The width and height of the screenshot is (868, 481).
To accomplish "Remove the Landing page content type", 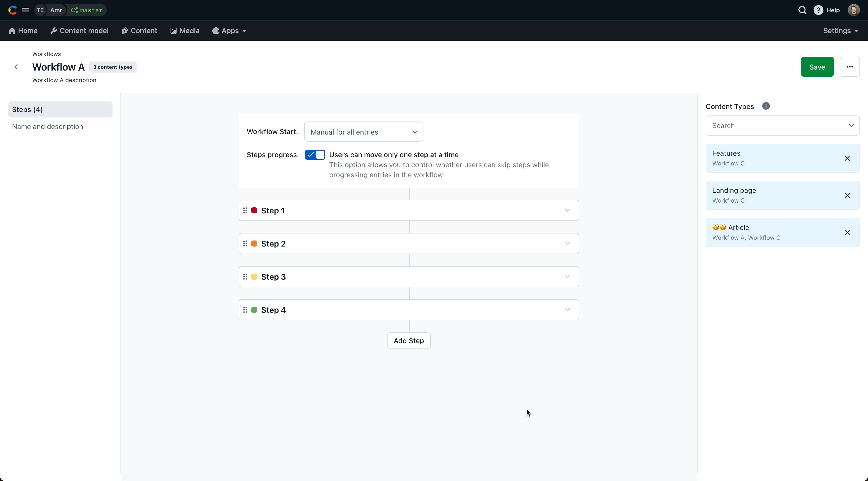I will (847, 195).
